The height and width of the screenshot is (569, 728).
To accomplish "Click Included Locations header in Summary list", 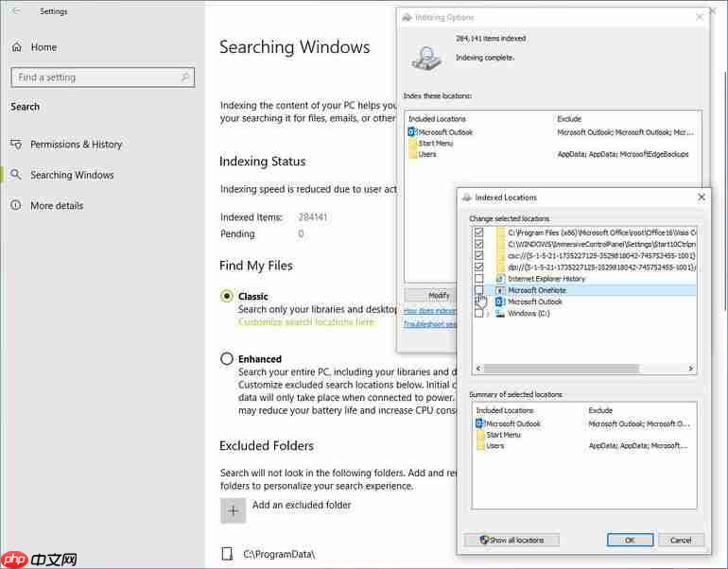I will [x=505, y=411].
